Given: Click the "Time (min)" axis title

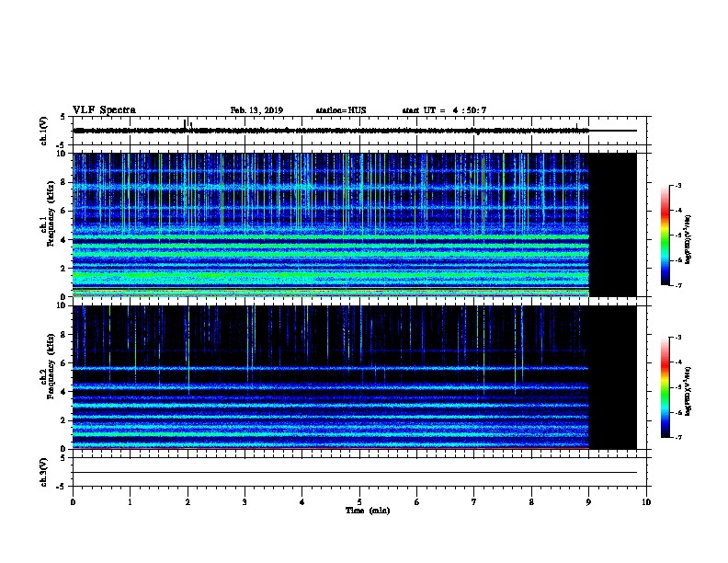Looking at the screenshot, I should click(x=368, y=511).
